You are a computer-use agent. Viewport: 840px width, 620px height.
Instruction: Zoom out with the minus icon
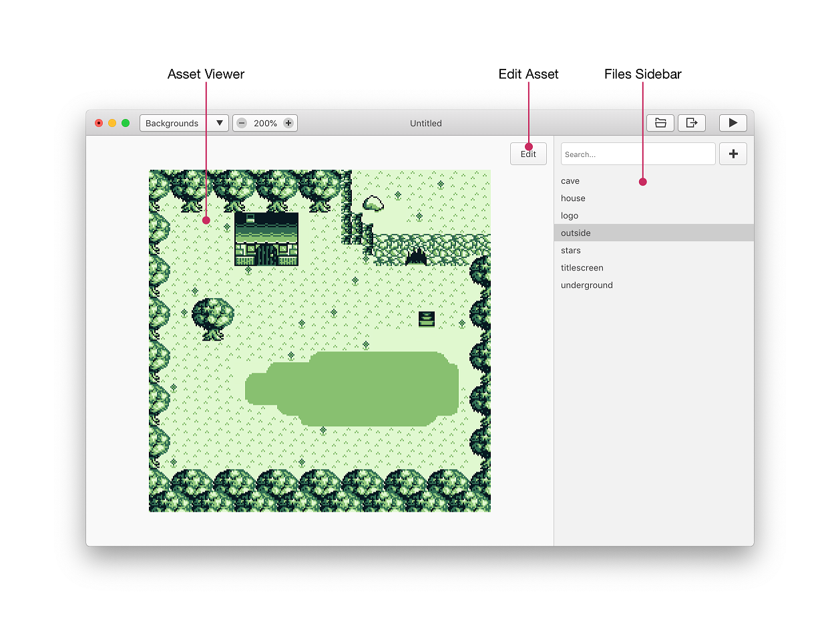coord(242,123)
